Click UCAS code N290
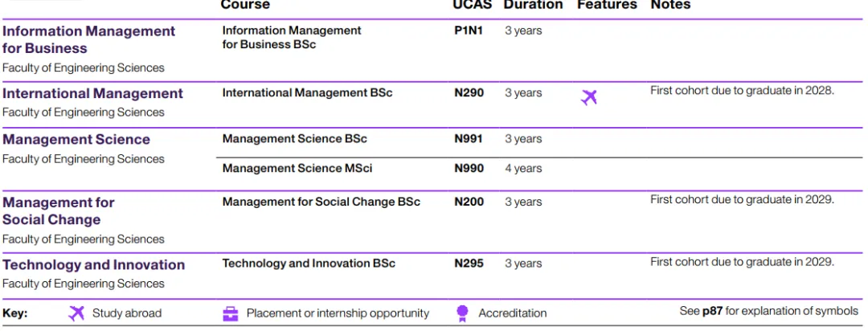 pos(469,93)
